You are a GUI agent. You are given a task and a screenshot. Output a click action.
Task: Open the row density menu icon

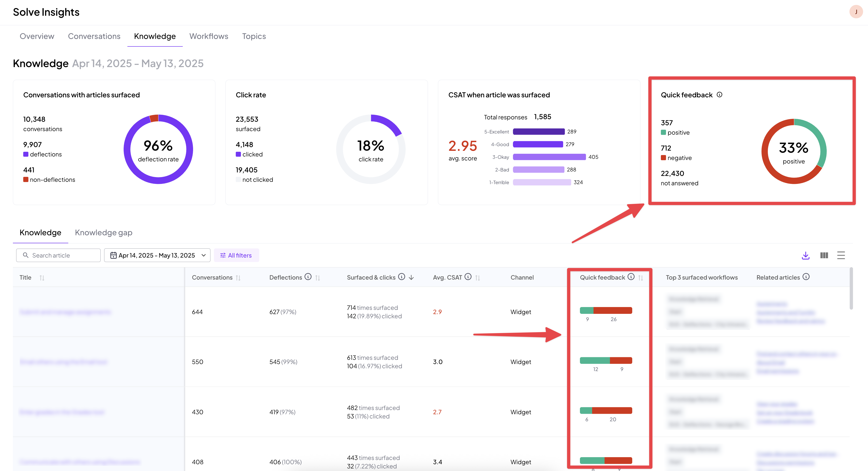841,255
